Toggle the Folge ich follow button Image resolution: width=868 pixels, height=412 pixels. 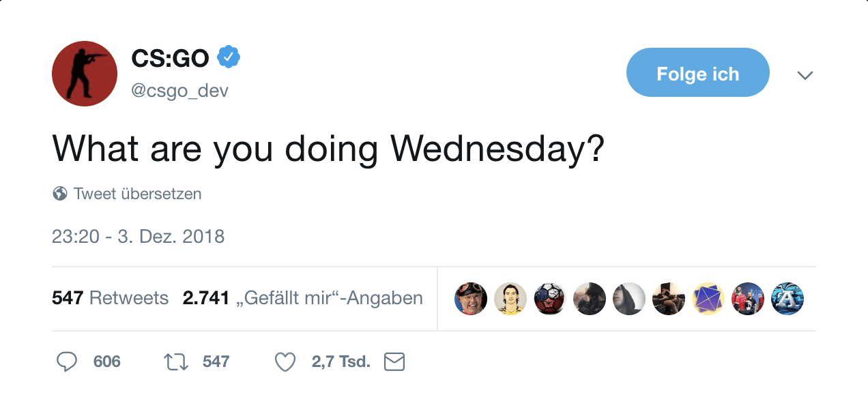[697, 73]
